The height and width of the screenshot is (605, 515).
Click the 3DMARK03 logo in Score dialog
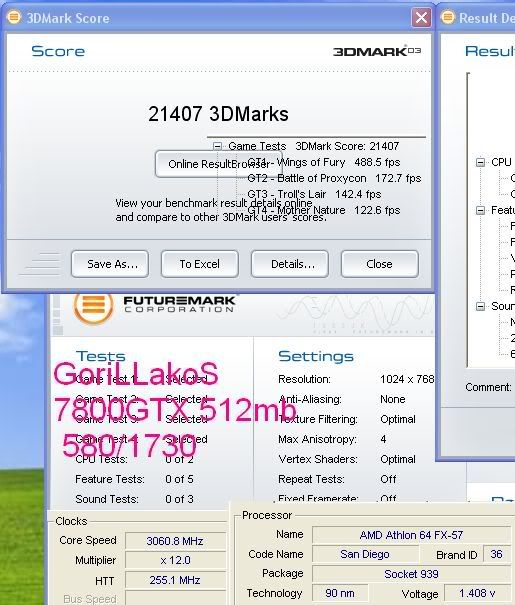tap(377, 51)
